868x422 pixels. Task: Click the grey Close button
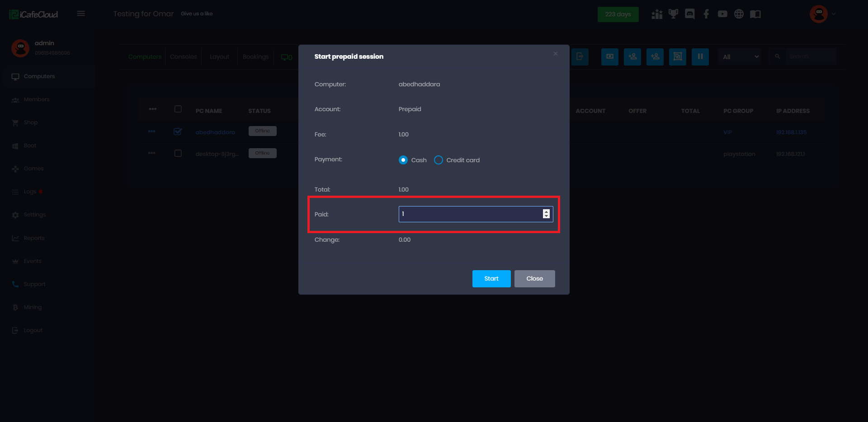tap(534, 279)
